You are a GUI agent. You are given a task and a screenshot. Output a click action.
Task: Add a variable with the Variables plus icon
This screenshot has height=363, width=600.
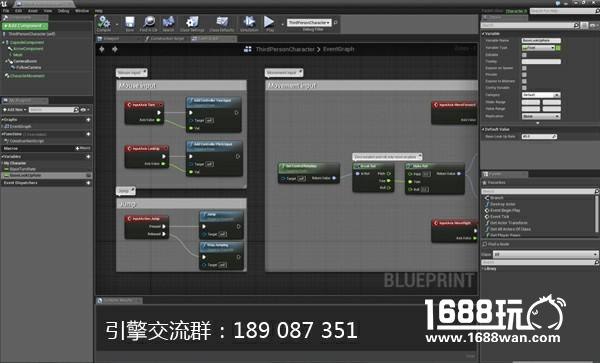(88, 156)
